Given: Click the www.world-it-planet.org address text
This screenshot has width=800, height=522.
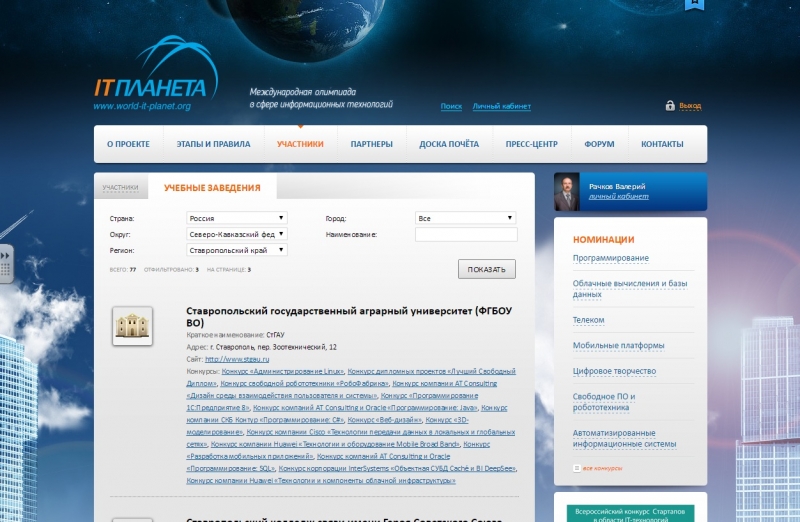Looking at the screenshot, I should point(142,106).
